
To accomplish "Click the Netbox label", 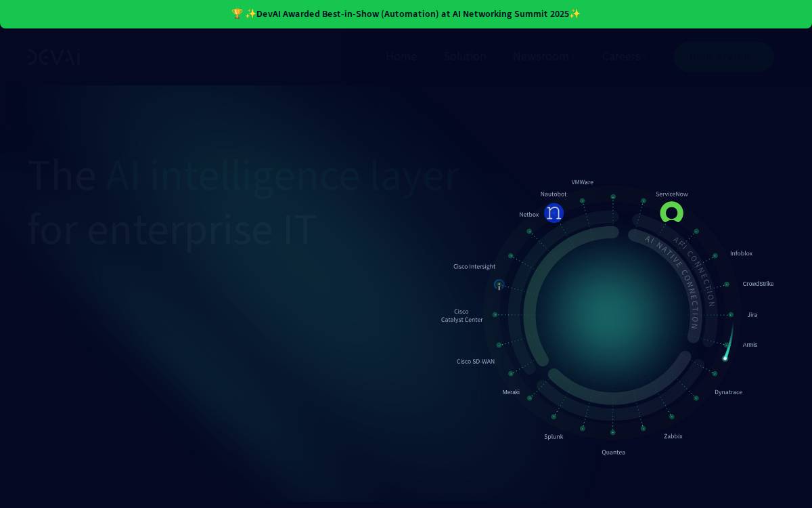I will click(x=529, y=215).
